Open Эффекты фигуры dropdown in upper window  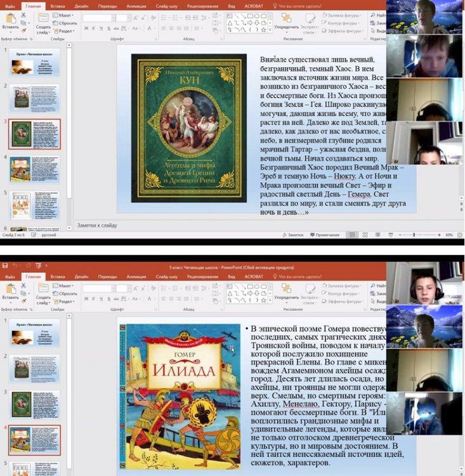tap(343, 31)
